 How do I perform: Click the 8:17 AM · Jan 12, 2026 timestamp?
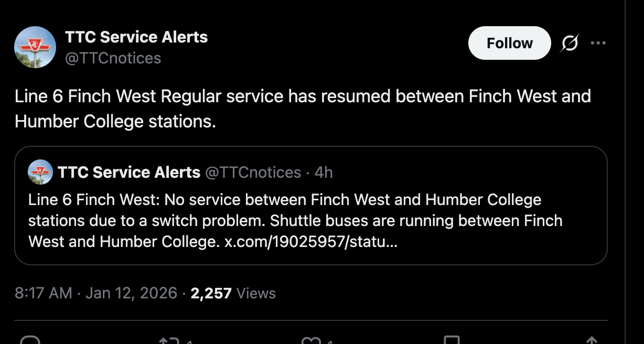click(x=96, y=293)
